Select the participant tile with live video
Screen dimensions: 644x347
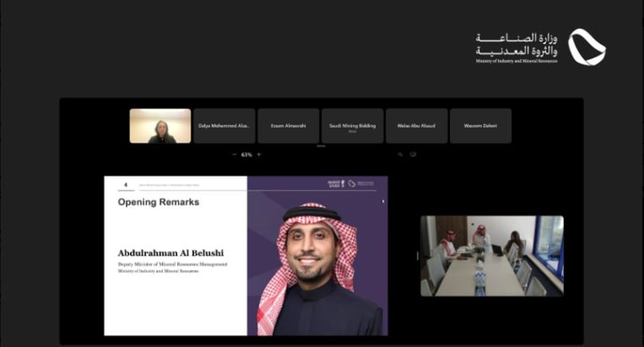[160, 126]
